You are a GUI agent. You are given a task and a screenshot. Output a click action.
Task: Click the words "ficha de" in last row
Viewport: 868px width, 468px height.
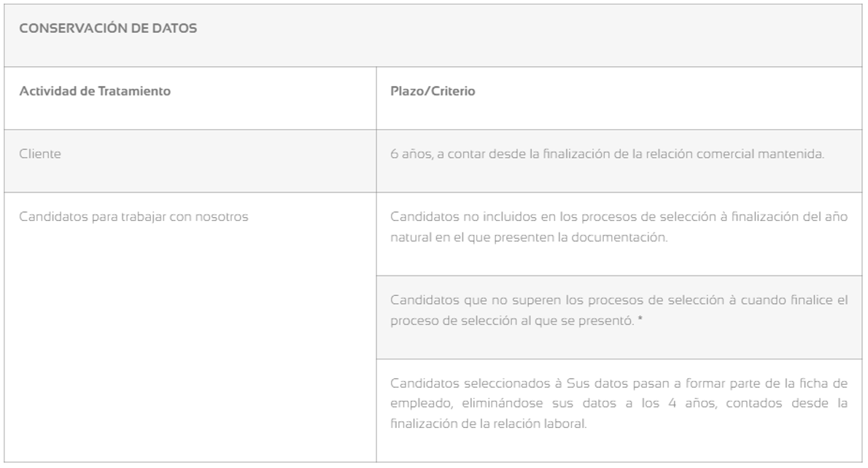click(x=829, y=383)
